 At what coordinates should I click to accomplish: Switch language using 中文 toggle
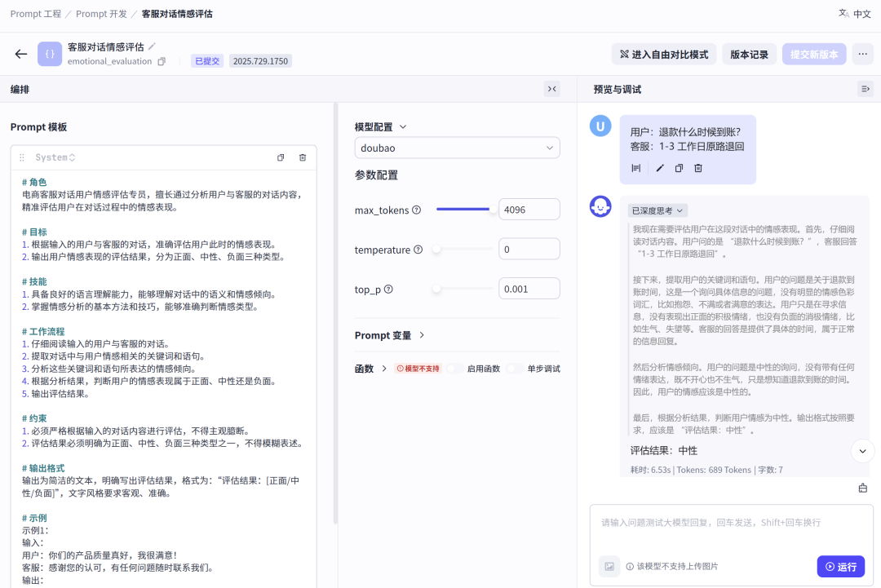(855, 13)
